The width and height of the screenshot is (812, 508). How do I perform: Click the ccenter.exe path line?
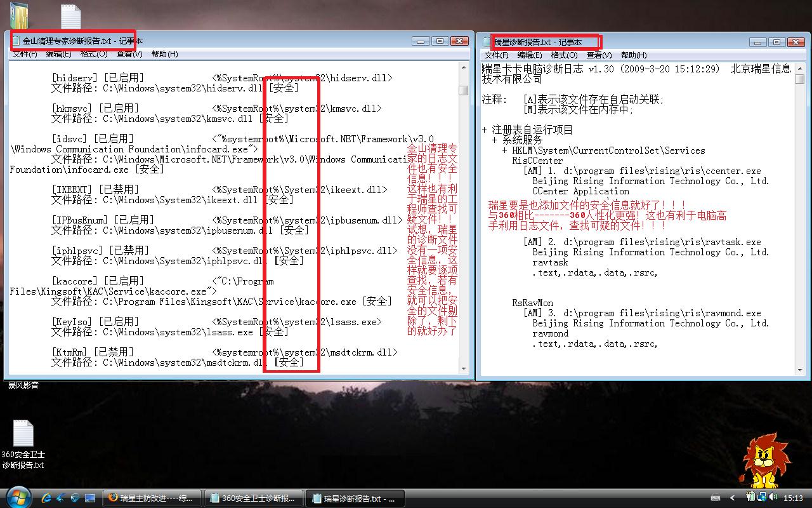[x=642, y=171]
